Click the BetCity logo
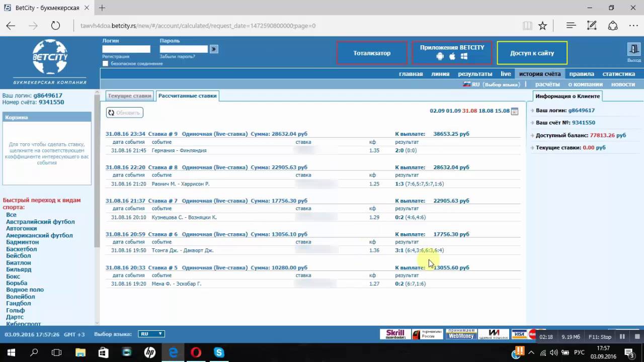Viewport: 644px width, 362px height. (50, 58)
